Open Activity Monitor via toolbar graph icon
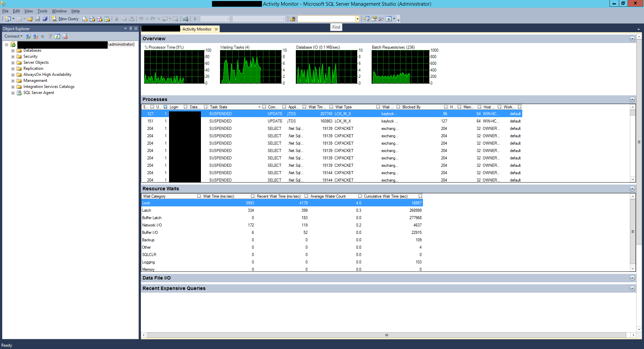This screenshot has height=349, width=644. click(x=185, y=19)
